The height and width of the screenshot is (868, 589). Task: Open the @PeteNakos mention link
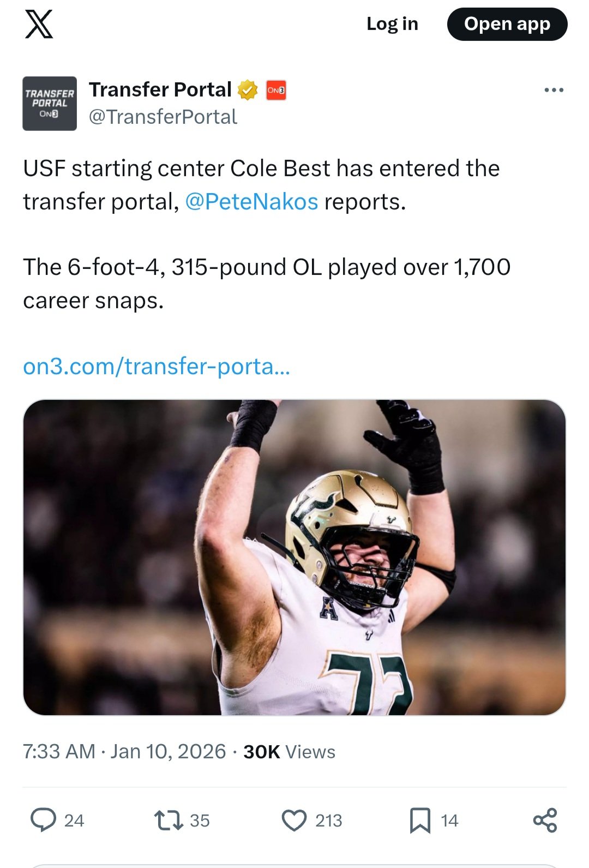251,202
